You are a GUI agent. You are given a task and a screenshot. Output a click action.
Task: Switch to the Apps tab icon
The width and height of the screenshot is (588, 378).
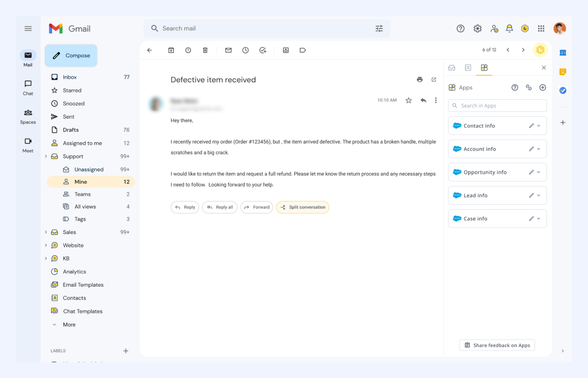click(484, 67)
